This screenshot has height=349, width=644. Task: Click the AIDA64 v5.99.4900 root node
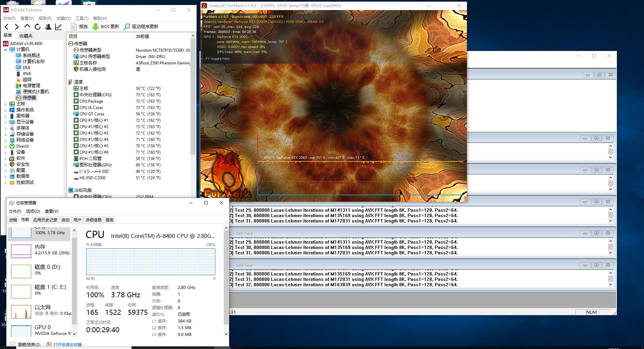pos(26,43)
